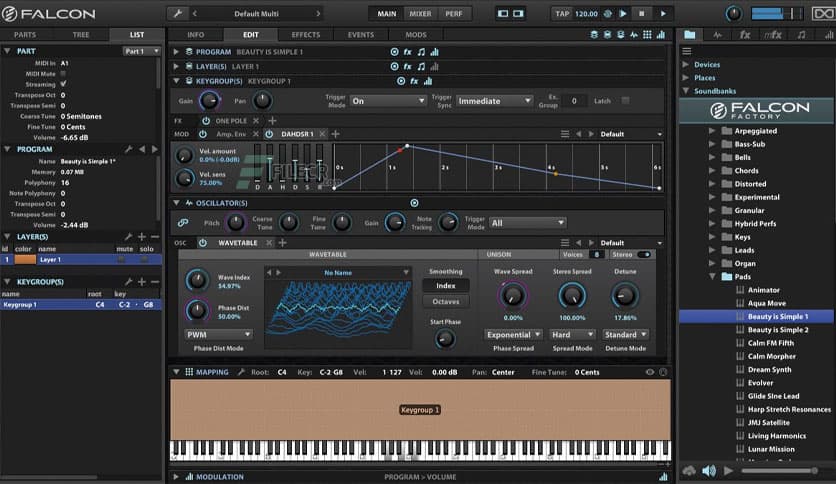Adjust the master volume level bar
The image size is (836, 484).
click(778, 13)
